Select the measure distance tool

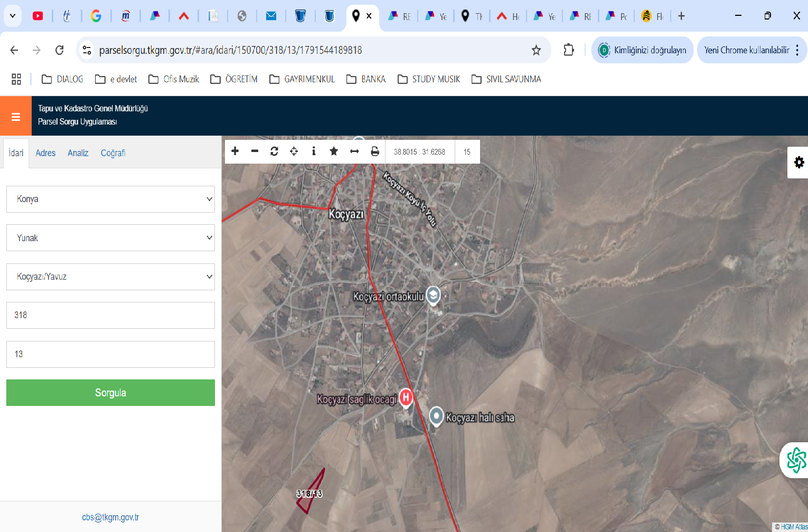click(354, 151)
